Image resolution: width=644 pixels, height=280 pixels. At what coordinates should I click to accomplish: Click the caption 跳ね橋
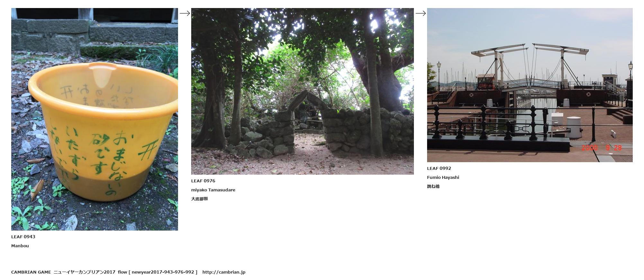[x=433, y=186]
